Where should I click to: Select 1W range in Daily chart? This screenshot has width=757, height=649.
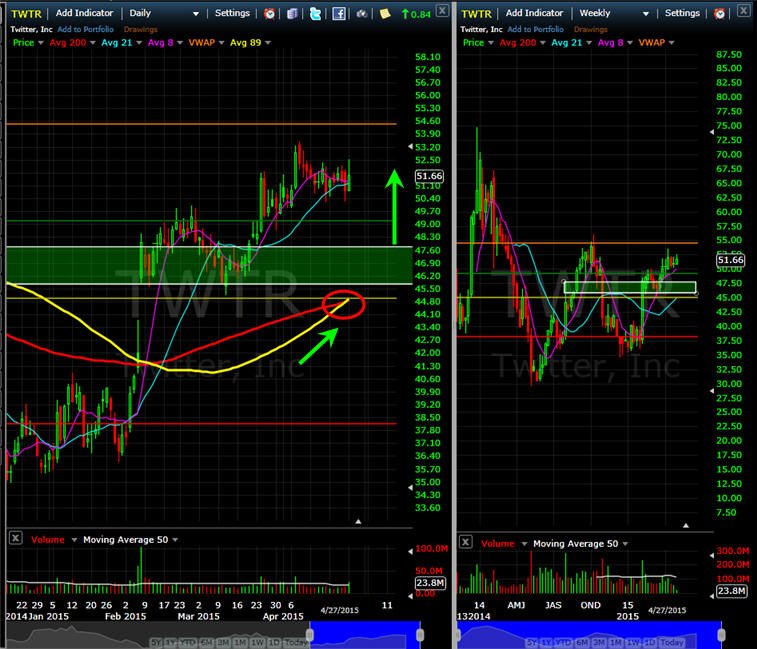(257, 643)
